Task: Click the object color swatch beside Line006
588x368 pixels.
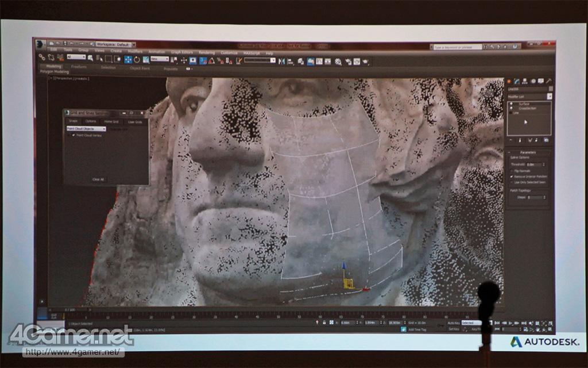Action: [x=551, y=89]
